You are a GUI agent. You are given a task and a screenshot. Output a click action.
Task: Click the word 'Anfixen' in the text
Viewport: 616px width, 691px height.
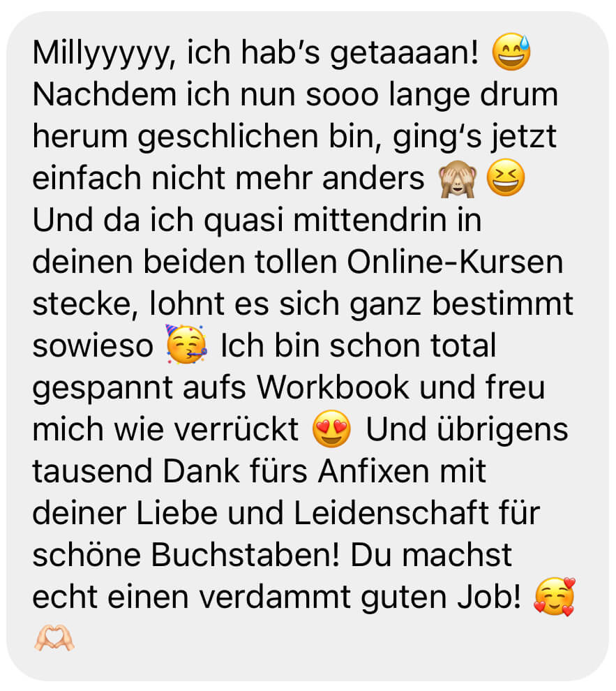coord(373,472)
